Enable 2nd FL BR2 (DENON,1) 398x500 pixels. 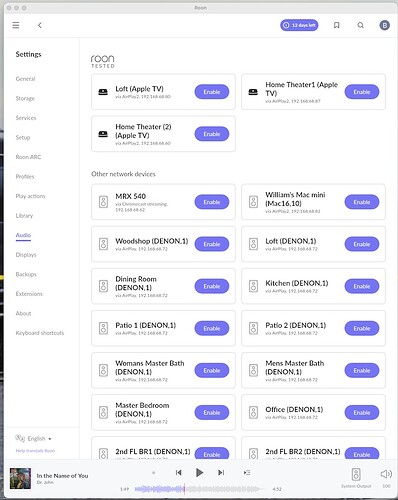click(362, 454)
